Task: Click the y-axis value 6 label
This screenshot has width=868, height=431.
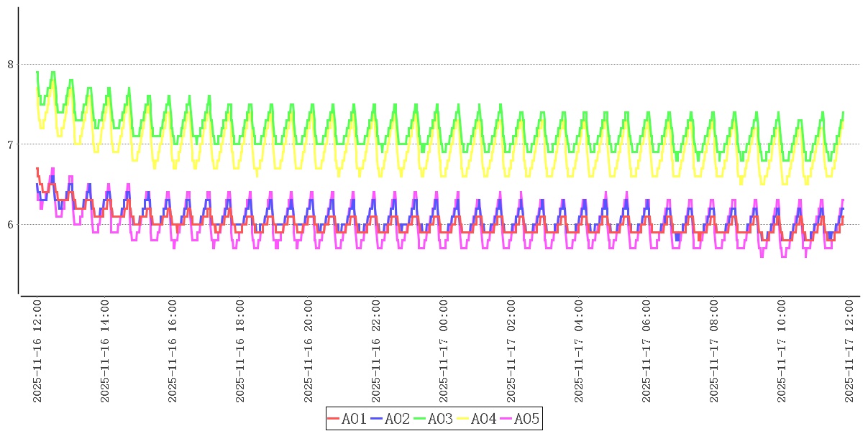Action: 10,225
